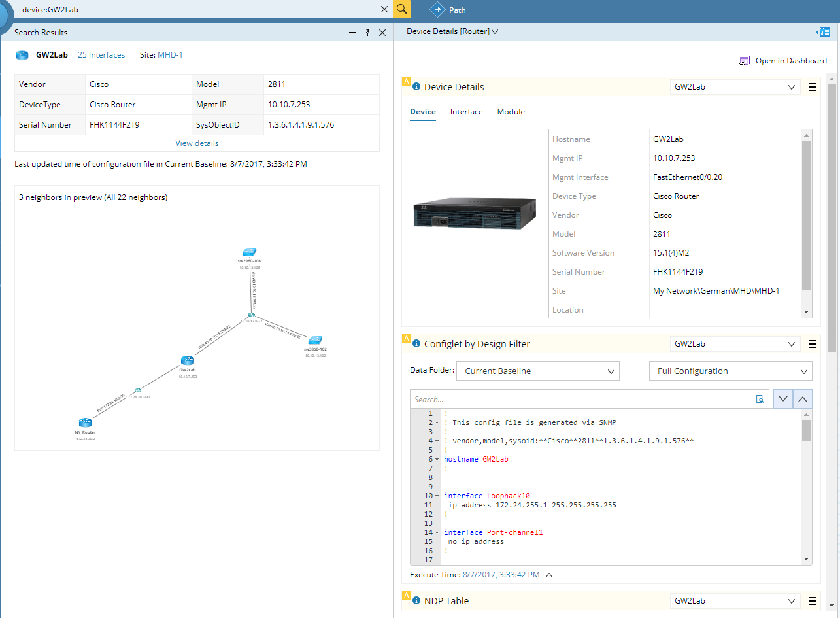
Task: Open the 25 Interfaces link
Action: tap(101, 55)
